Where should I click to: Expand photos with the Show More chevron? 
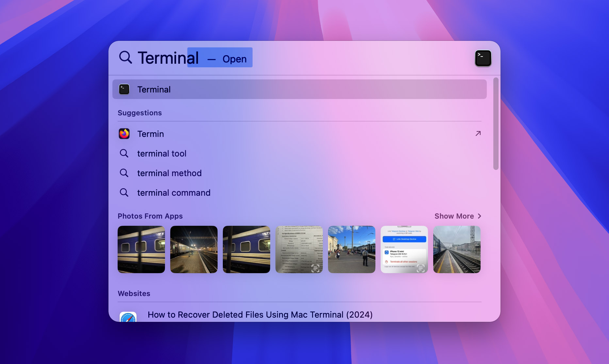[x=479, y=216]
